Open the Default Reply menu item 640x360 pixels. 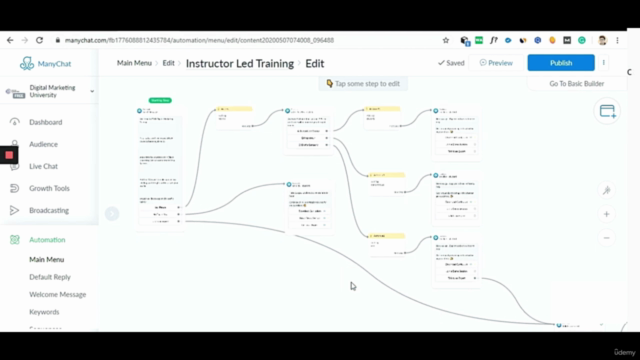pyautogui.click(x=50, y=277)
